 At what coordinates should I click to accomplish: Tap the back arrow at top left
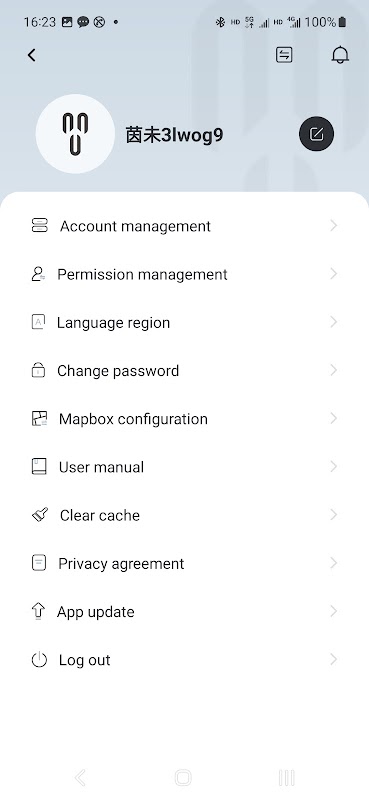point(32,55)
